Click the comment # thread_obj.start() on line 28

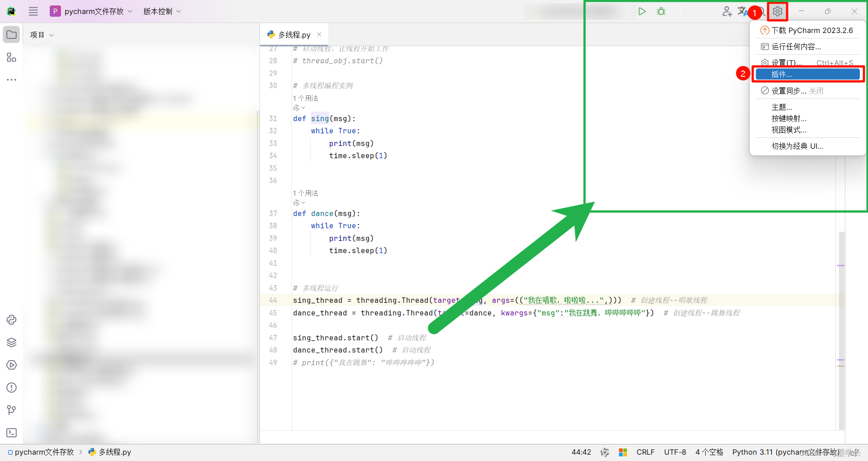(338, 61)
